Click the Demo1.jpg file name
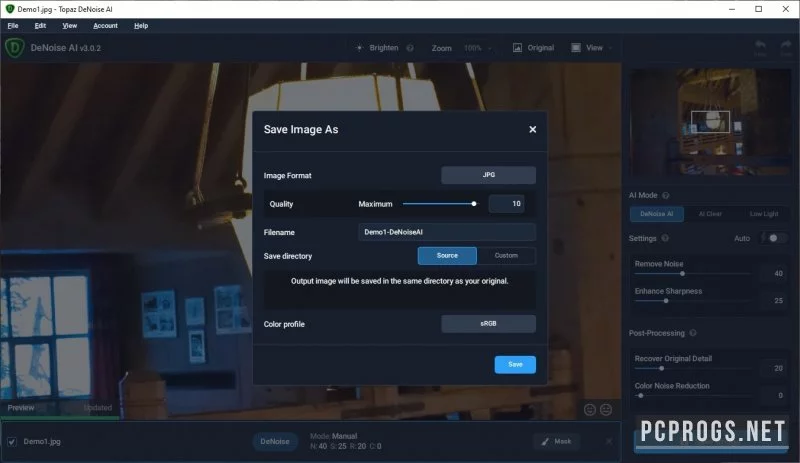This screenshot has height=463, width=800. tap(42, 442)
